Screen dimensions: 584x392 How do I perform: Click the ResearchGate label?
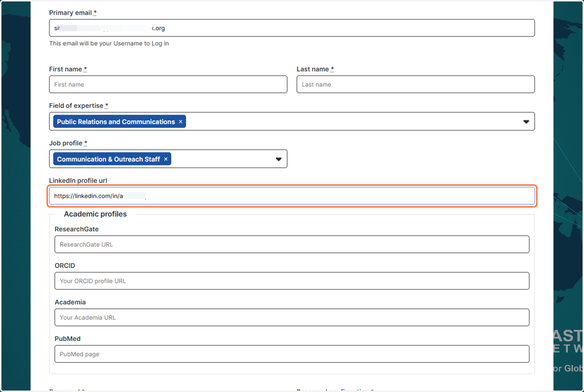77,229
